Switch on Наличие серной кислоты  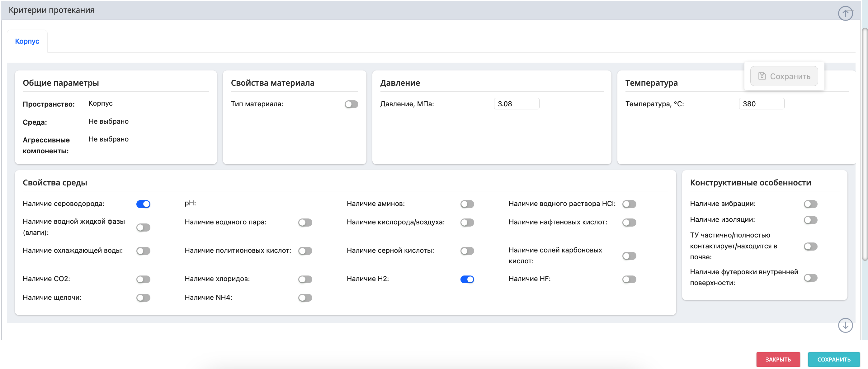[467, 251]
